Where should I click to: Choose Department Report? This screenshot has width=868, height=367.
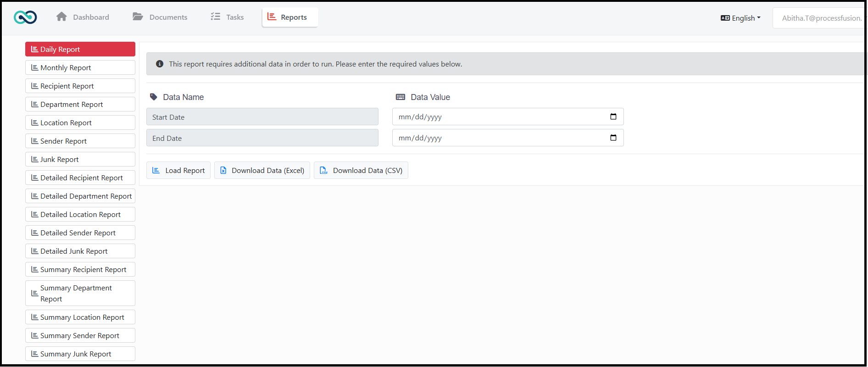pyautogui.click(x=80, y=104)
